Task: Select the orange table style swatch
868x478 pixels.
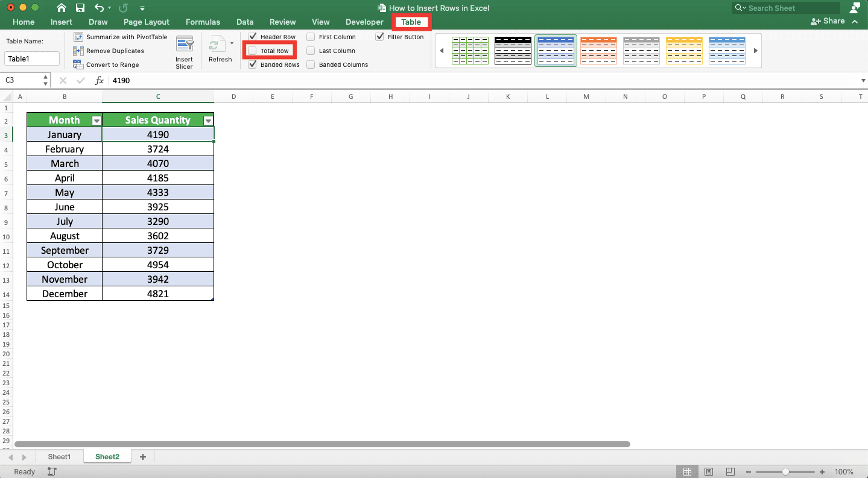Action: 598,50
